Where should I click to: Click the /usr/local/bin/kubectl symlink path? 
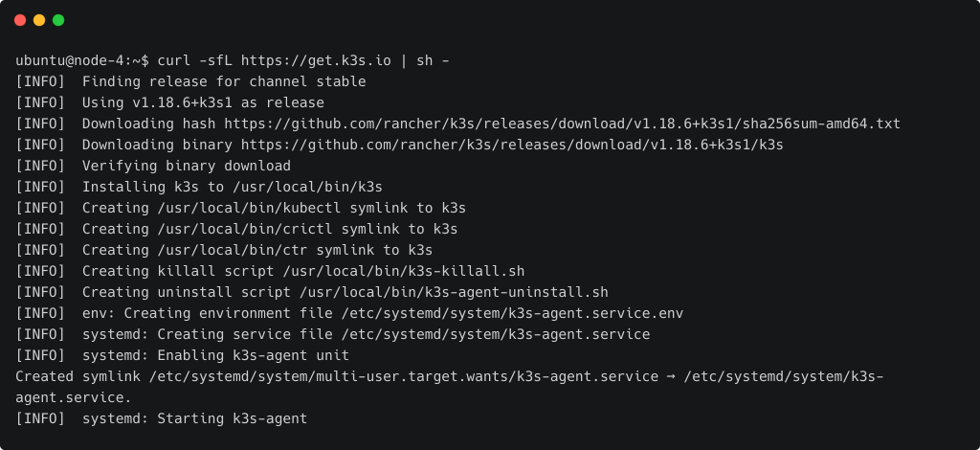click(x=250, y=208)
